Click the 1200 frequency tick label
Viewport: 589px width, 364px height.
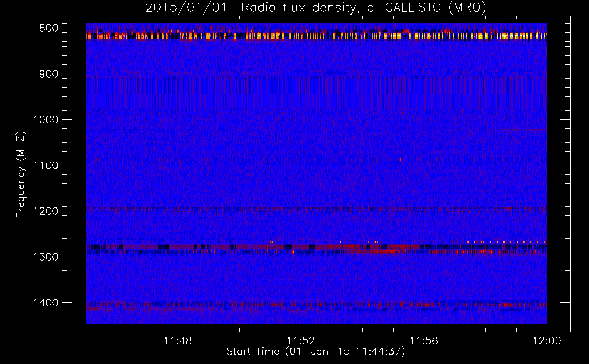(x=46, y=211)
